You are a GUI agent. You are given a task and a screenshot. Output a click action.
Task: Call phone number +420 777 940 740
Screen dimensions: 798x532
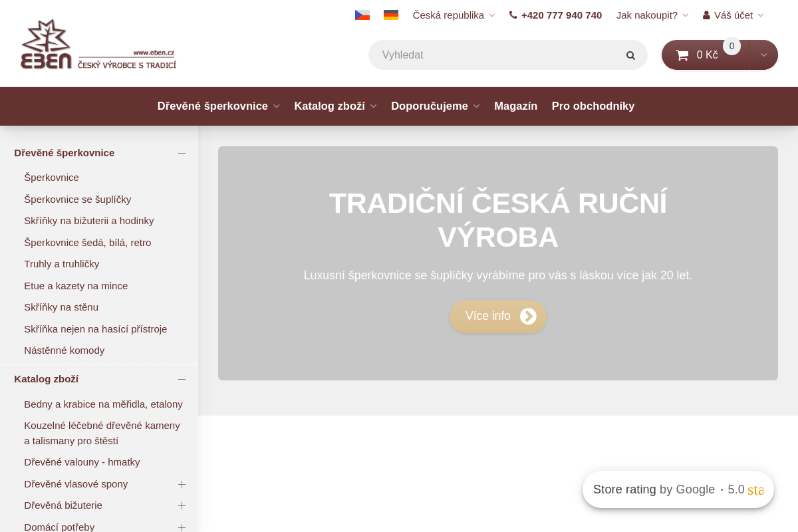pyautogui.click(x=555, y=15)
